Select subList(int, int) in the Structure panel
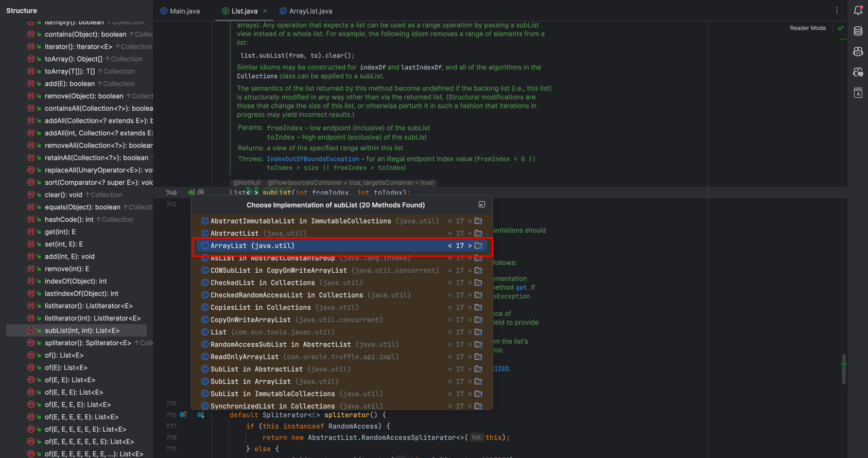Screen dimensions: 868x458 pos(82,330)
